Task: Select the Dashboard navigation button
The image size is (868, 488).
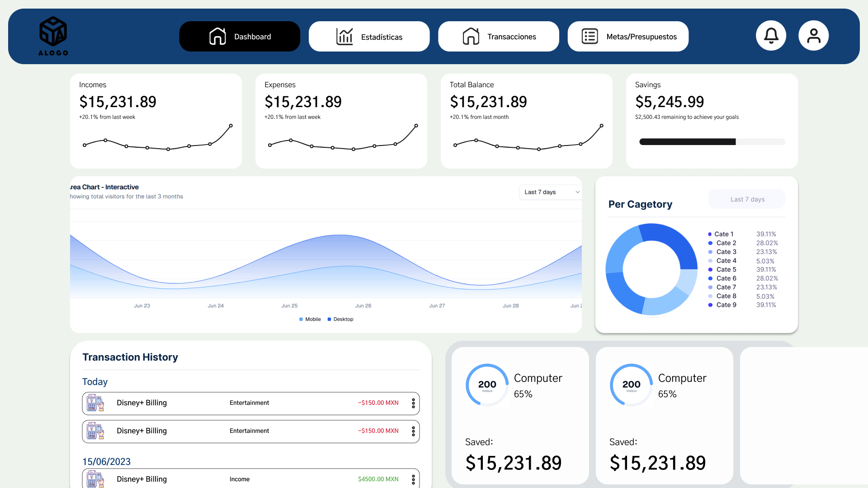Action: [x=240, y=36]
